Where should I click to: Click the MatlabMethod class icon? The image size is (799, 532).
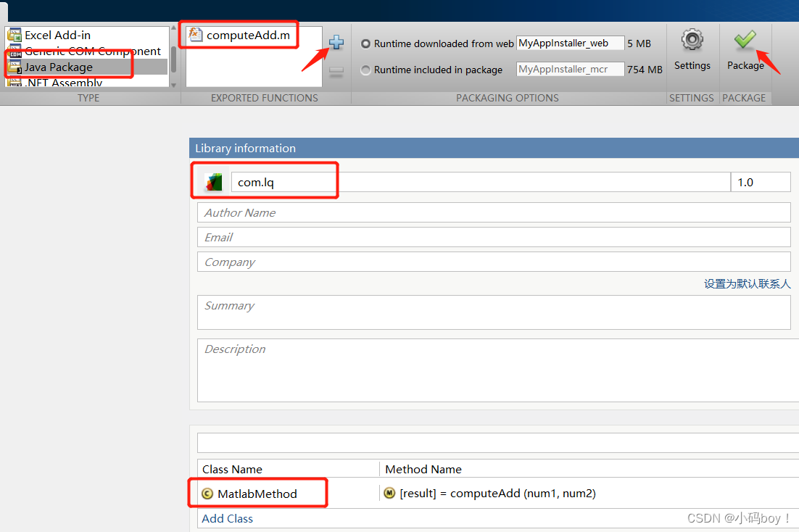(x=208, y=494)
